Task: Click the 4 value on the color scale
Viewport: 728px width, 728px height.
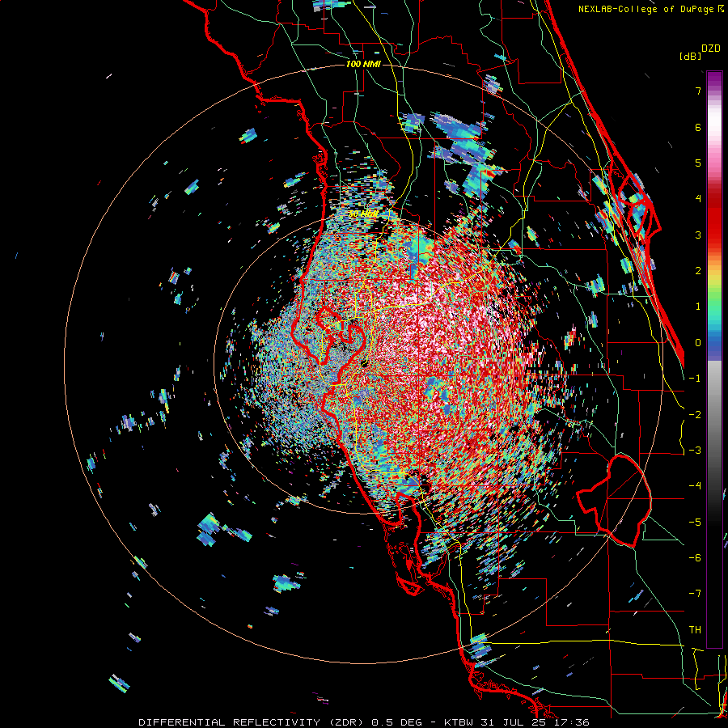Action: coord(698,199)
